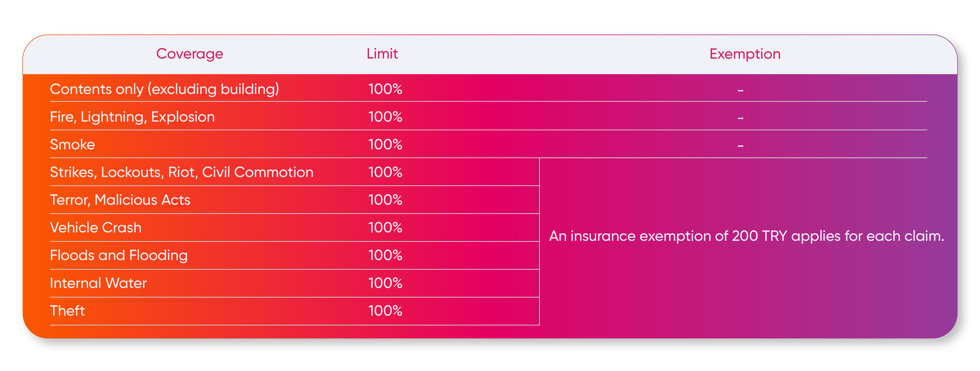Click the 100% limit for Smoke
980x371 pixels.
click(x=385, y=144)
